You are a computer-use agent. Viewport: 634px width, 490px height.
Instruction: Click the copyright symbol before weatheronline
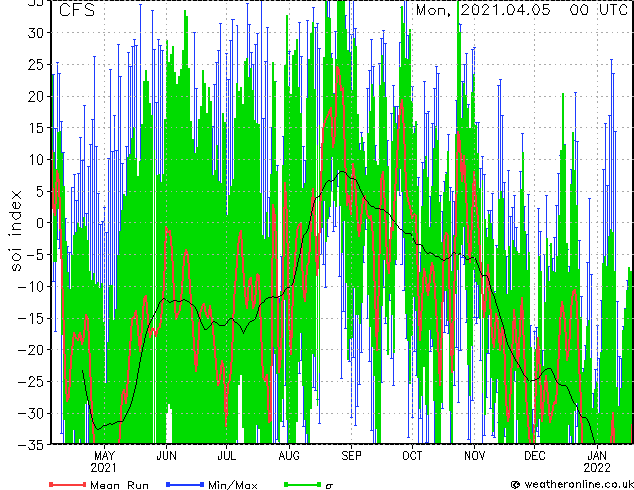tap(516, 485)
